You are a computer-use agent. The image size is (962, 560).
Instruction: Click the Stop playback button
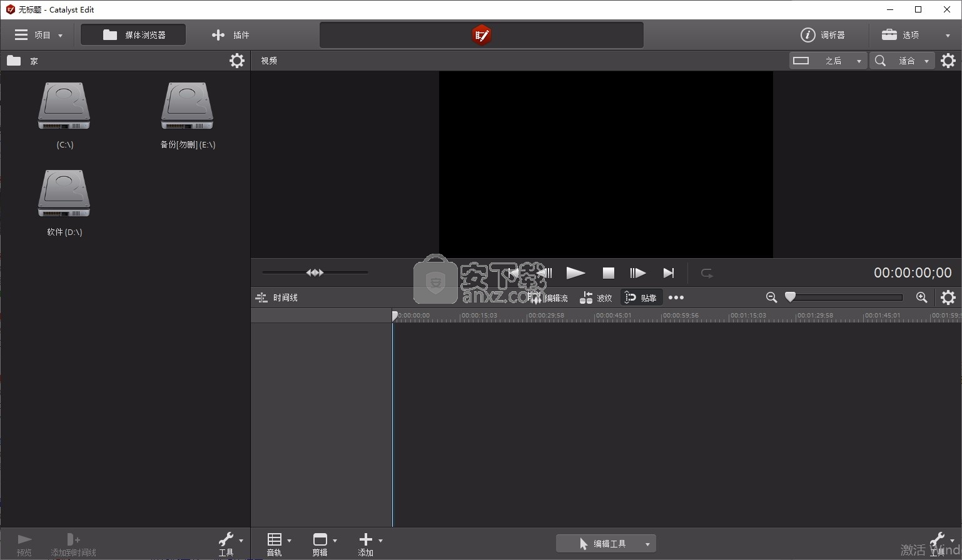608,273
